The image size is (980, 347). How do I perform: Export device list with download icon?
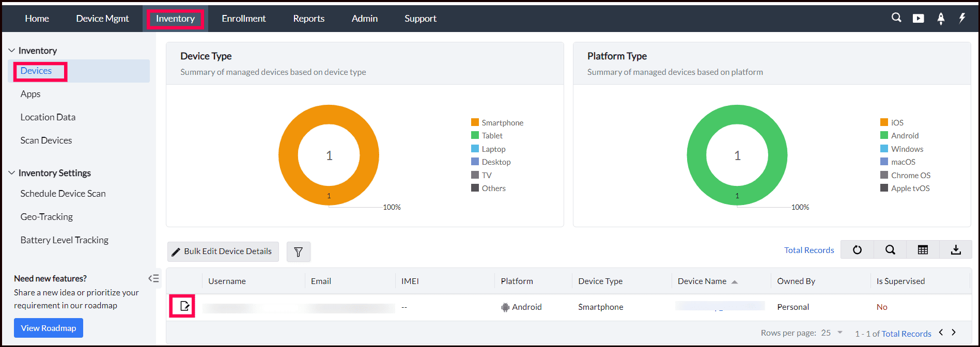click(956, 250)
